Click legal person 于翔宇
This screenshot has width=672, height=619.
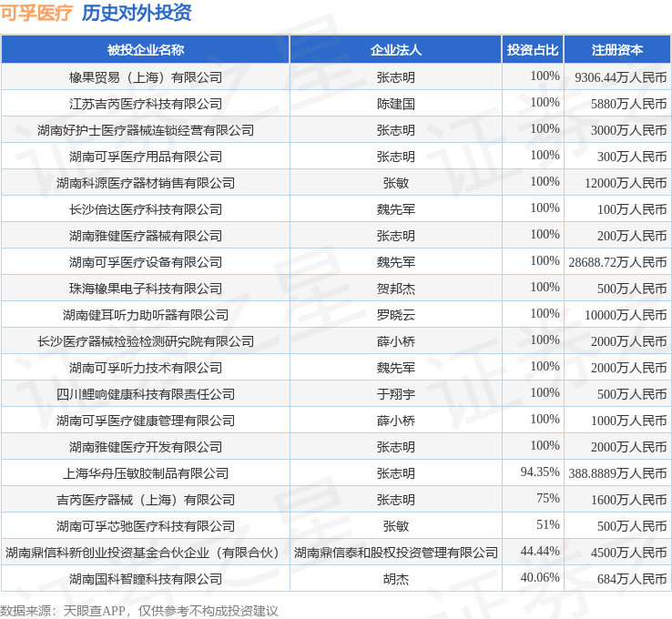(395, 394)
